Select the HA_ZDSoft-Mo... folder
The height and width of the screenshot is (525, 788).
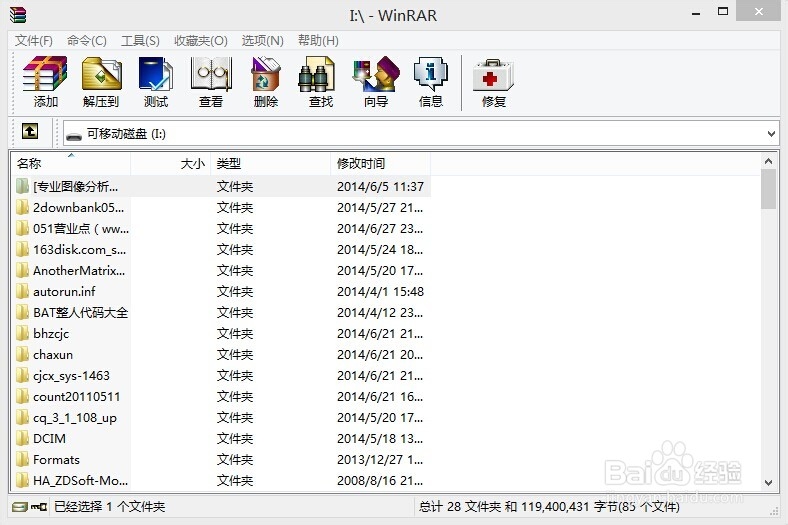click(x=80, y=481)
